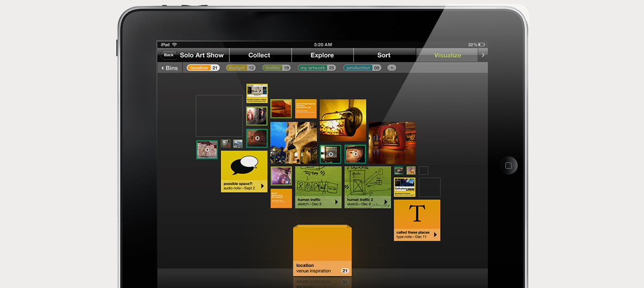Show more tabs with right chevron
Viewport: 644px width, 288px height.
tap(483, 55)
